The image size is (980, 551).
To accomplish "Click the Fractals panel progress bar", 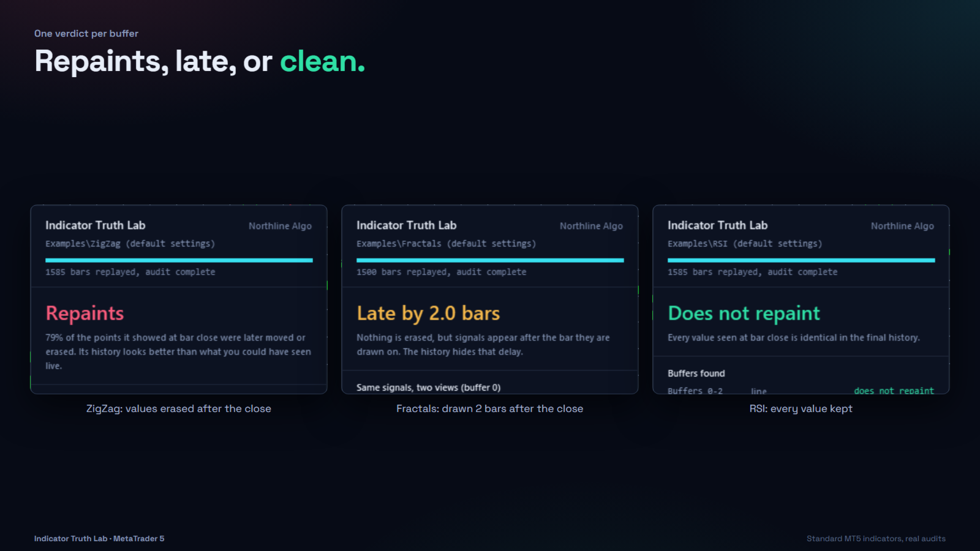I will point(490,260).
